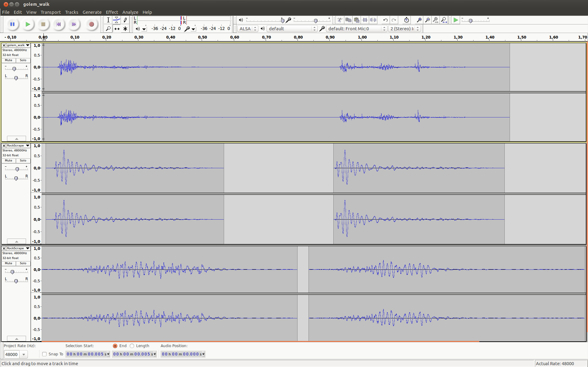Open the Tracks menu

pos(72,12)
